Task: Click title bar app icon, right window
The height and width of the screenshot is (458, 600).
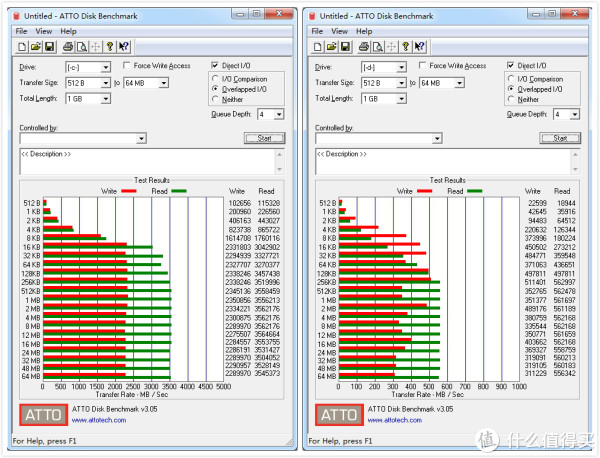Action: (x=312, y=16)
